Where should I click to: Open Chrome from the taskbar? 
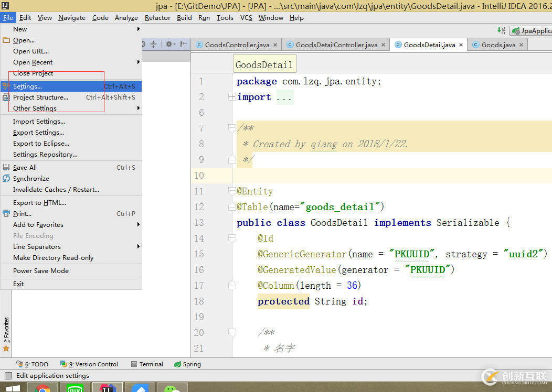point(43,387)
